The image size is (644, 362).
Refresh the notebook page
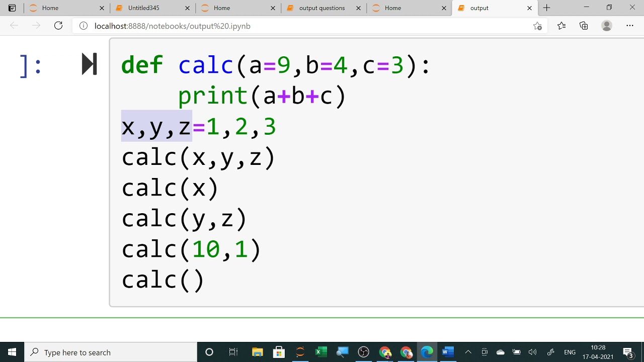click(x=58, y=26)
